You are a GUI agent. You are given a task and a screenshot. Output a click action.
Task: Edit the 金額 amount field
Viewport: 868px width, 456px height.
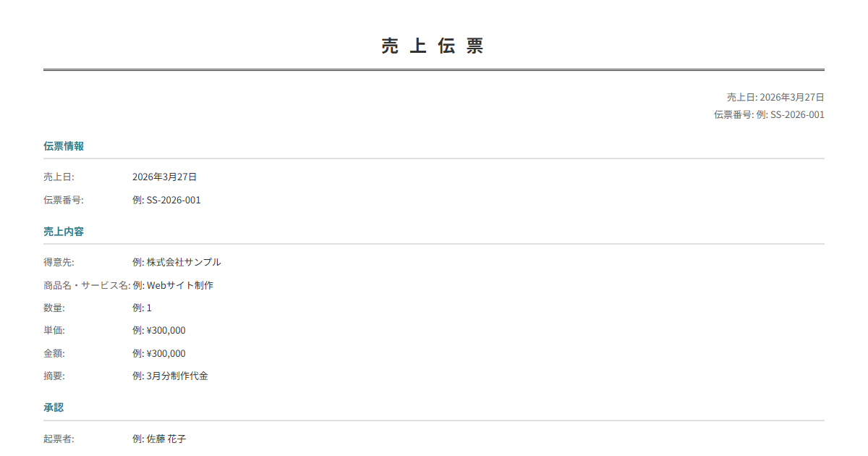159,353
